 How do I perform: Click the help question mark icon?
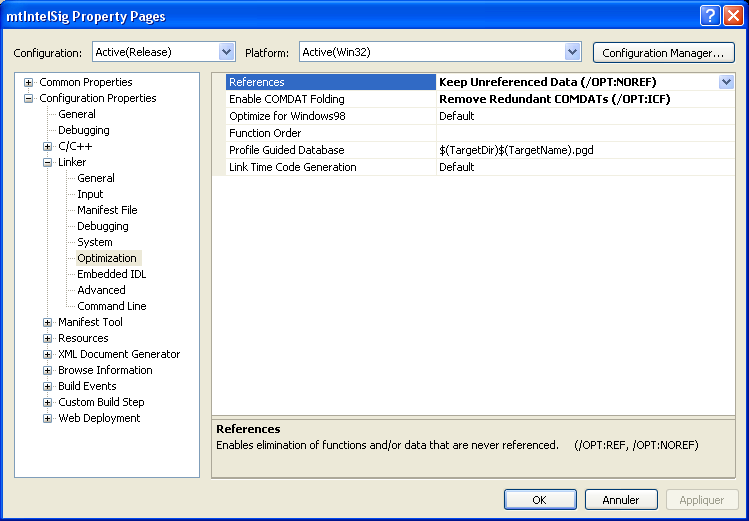pyautogui.click(x=710, y=16)
